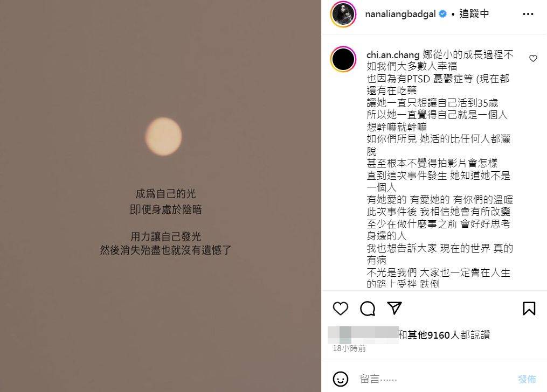
Task: Toggle the 追蹤中 following status
Action: click(474, 13)
